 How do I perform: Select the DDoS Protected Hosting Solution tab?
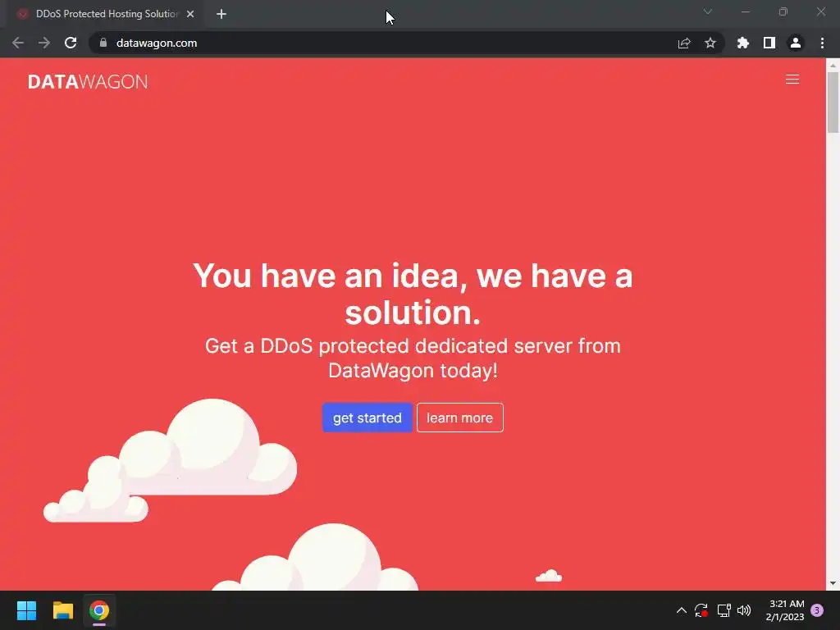tap(106, 14)
